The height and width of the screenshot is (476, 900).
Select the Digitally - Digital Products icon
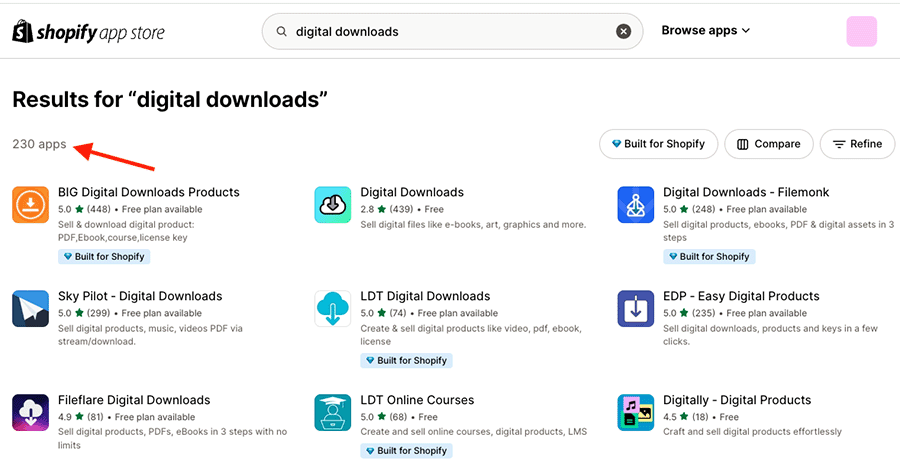click(x=636, y=412)
